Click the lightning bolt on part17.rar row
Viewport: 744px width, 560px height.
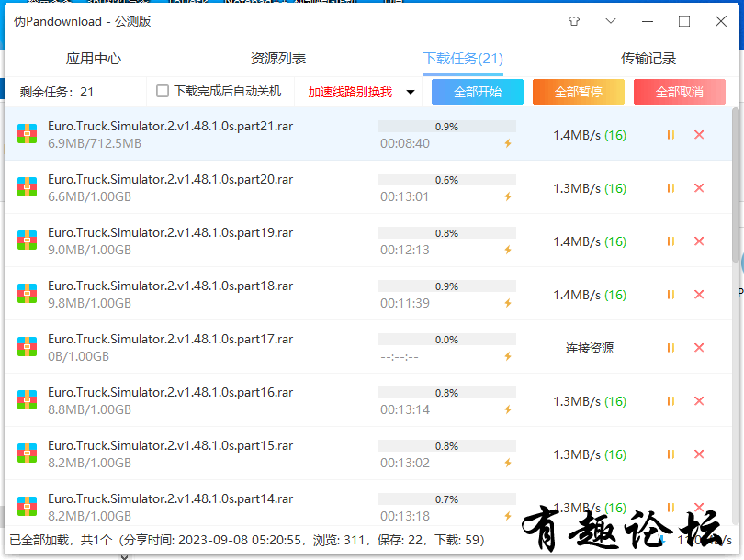[x=508, y=356]
